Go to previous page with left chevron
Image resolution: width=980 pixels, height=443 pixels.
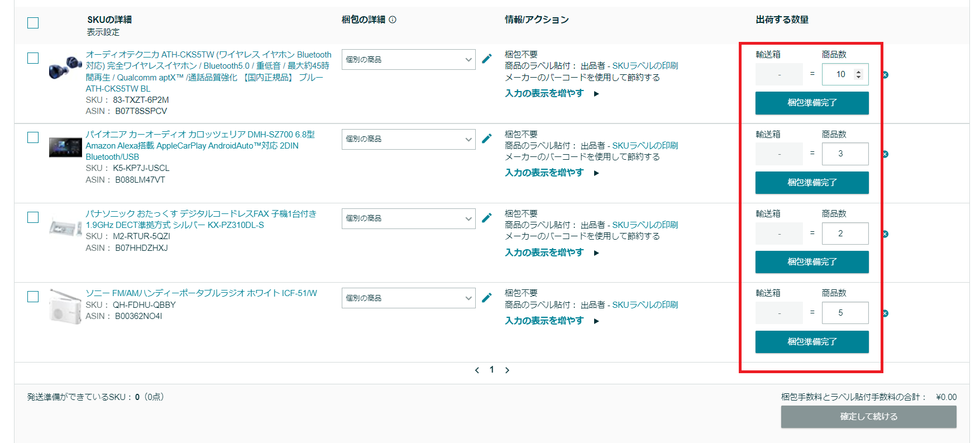point(477,370)
